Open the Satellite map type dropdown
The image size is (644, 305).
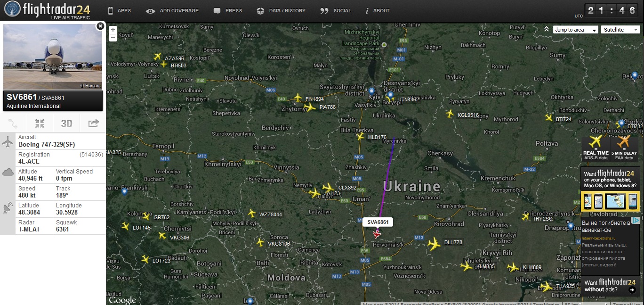point(620,30)
